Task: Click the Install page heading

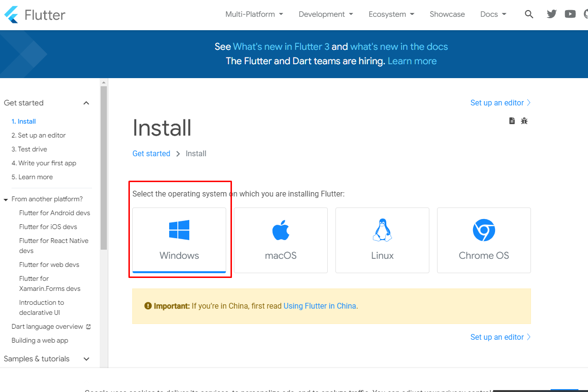Action: [x=162, y=127]
